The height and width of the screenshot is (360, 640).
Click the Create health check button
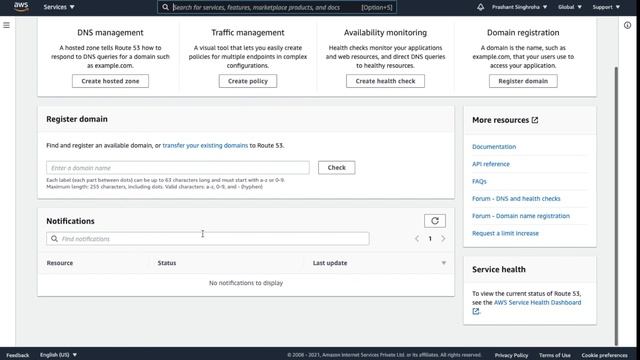(385, 81)
